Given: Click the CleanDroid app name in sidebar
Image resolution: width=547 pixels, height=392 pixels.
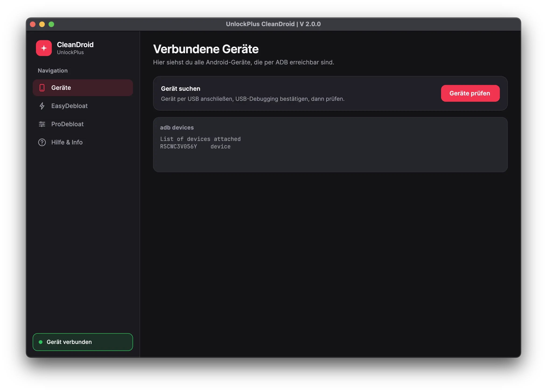Looking at the screenshot, I should (x=75, y=45).
